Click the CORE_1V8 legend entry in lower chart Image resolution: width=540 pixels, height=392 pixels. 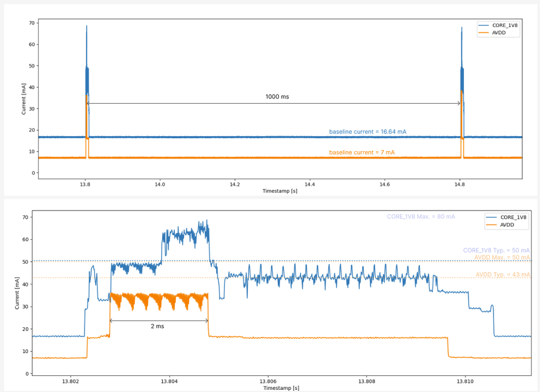[x=506, y=217]
